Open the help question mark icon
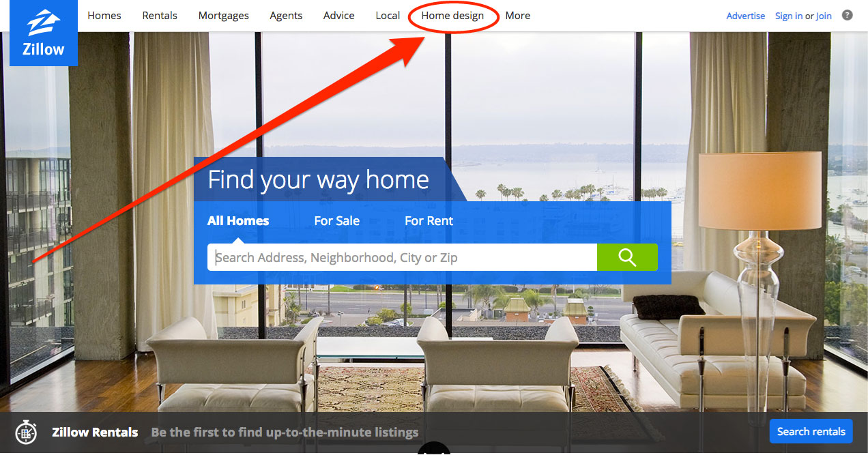This screenshot has height=455, width=868. (x=847, y=15)
